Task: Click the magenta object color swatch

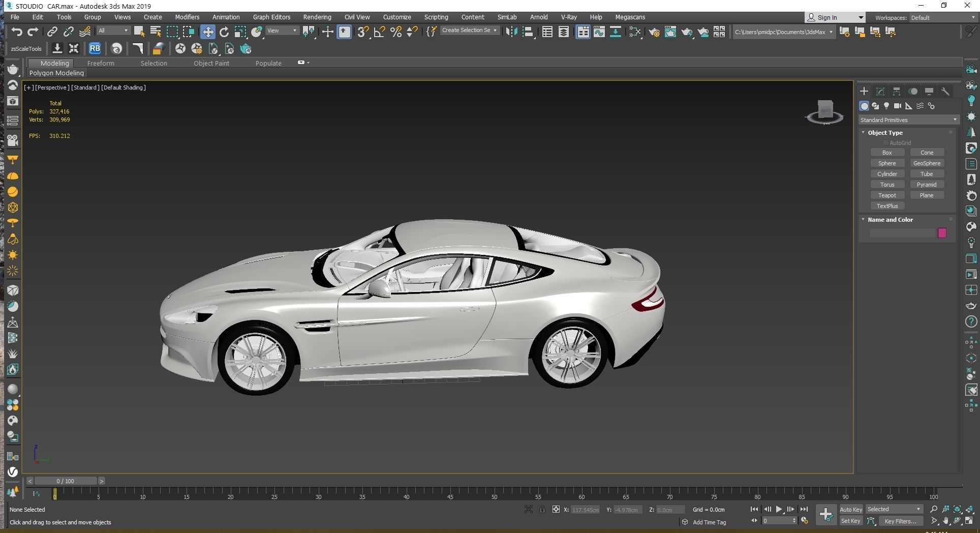Action: pos(942,233)
